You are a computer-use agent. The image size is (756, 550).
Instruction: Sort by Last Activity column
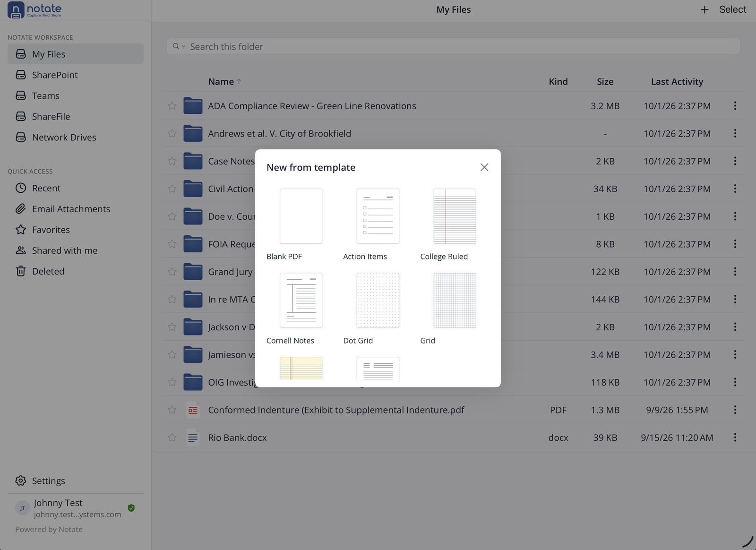coord(677,81)
